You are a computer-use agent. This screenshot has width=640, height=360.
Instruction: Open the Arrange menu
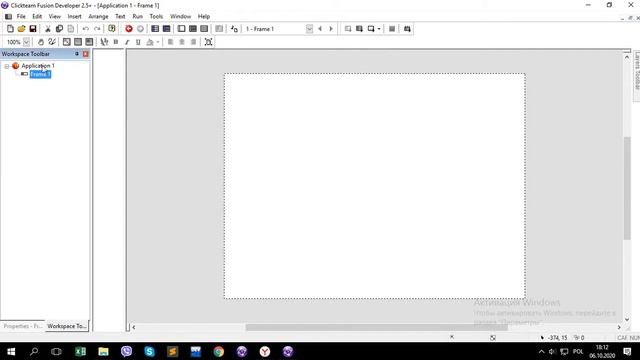click(98, 16)
